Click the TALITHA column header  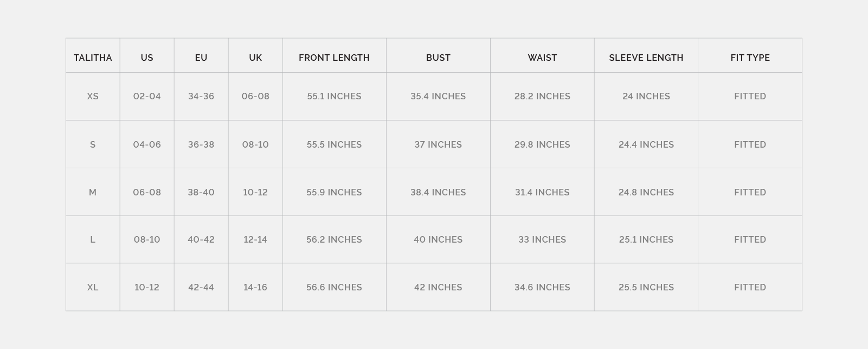point(93,58)
